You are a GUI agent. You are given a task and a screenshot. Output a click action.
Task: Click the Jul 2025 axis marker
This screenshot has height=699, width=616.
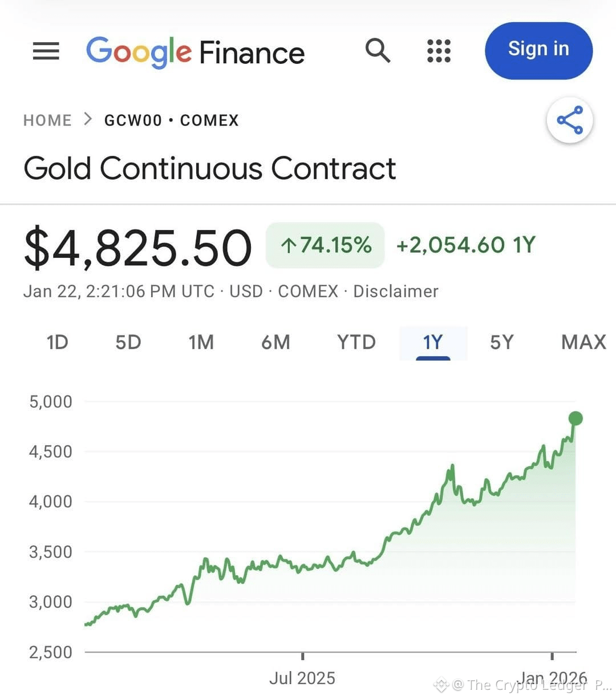pyautogui.click(x=302, y=678)
